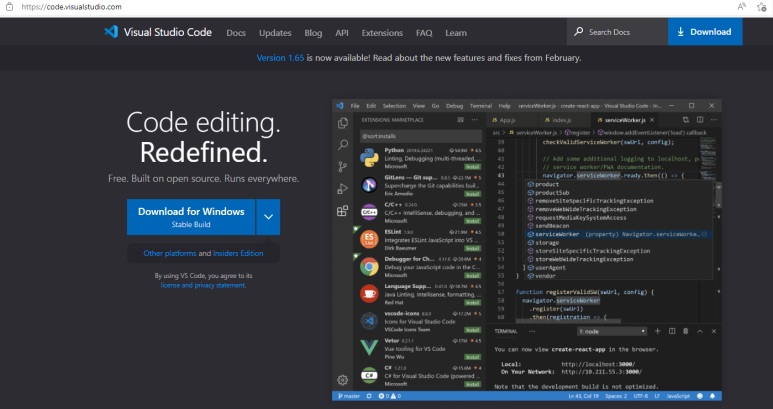The image size is (773, 409).
Task: Click the master branch in status bar
Action: pos(349,396)
